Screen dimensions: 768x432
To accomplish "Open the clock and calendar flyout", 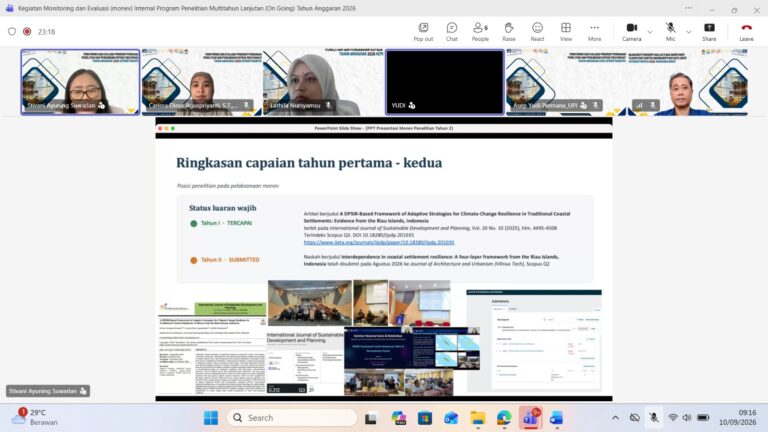I will pos(737,417).
